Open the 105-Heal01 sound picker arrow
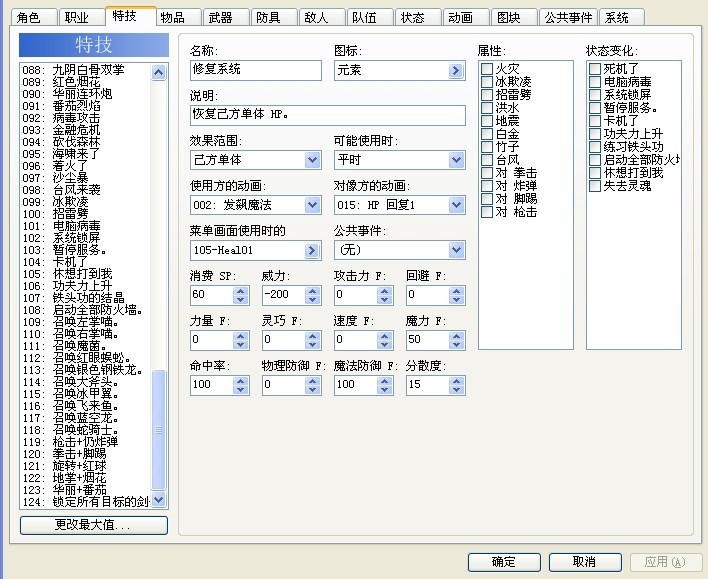The image size is (708, 579). point(312,250)
